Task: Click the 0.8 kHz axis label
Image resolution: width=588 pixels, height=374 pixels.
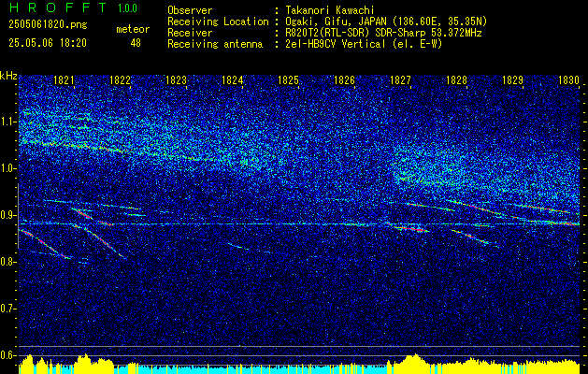Action: pyautogui.click(x=8, y=262)
